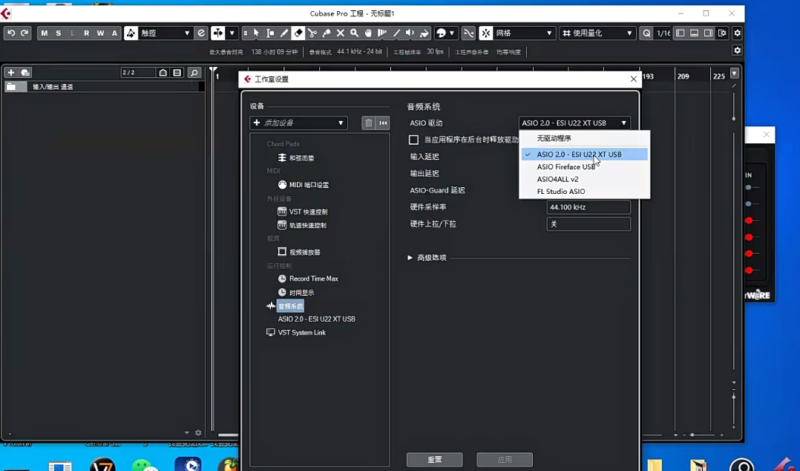Image resolution: width=800 pixels, height=471 pixels.
Task: Click the add track plus icon
Action: coord(11,73)
